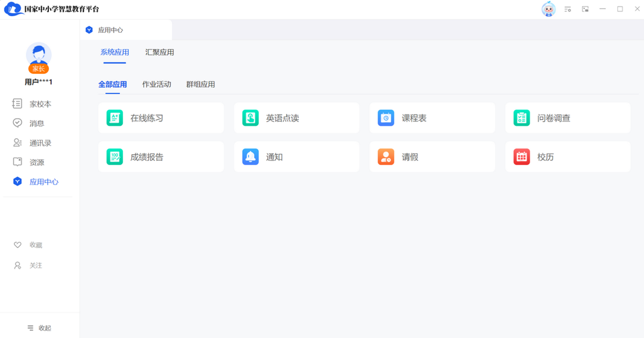Viewport: 644px width, 338px height.
Task: Filter by 群组应用 category
Action: click(200, 85)
